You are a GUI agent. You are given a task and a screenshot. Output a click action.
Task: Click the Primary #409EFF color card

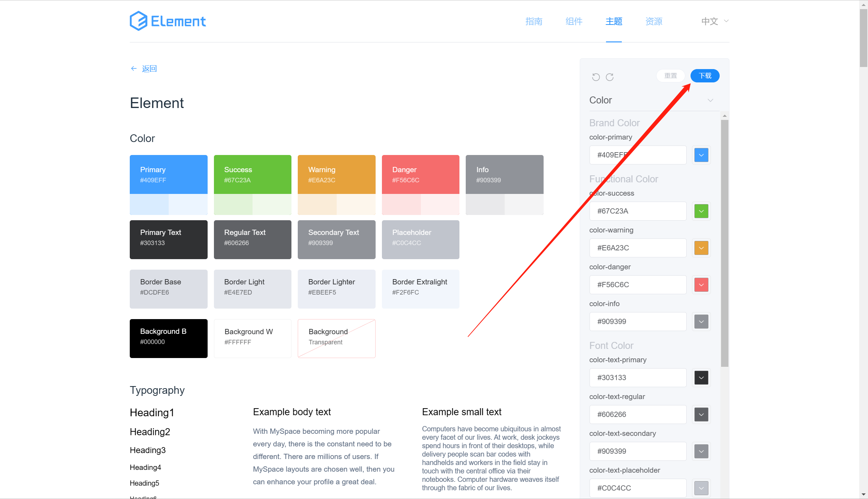point(168,175)
